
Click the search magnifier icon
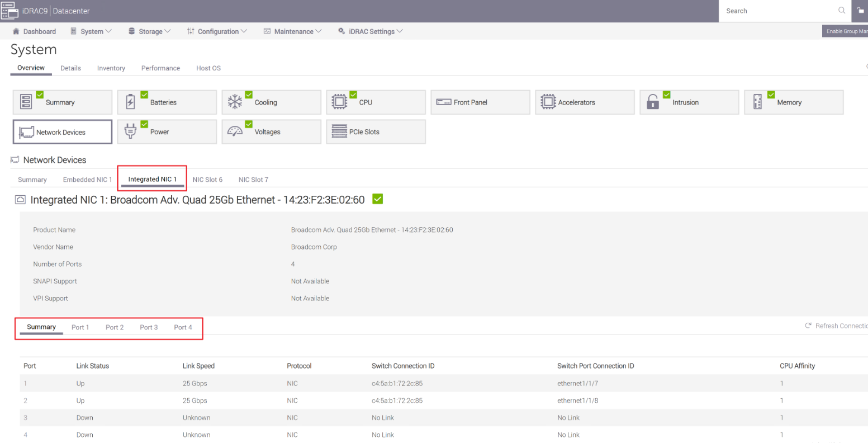point(842,11)
